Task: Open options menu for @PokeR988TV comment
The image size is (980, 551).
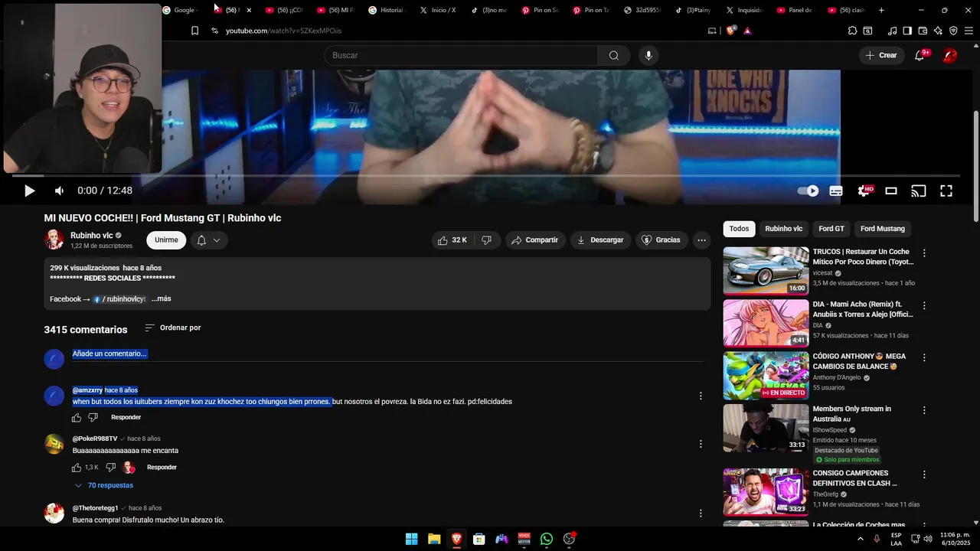Action: 700,444
